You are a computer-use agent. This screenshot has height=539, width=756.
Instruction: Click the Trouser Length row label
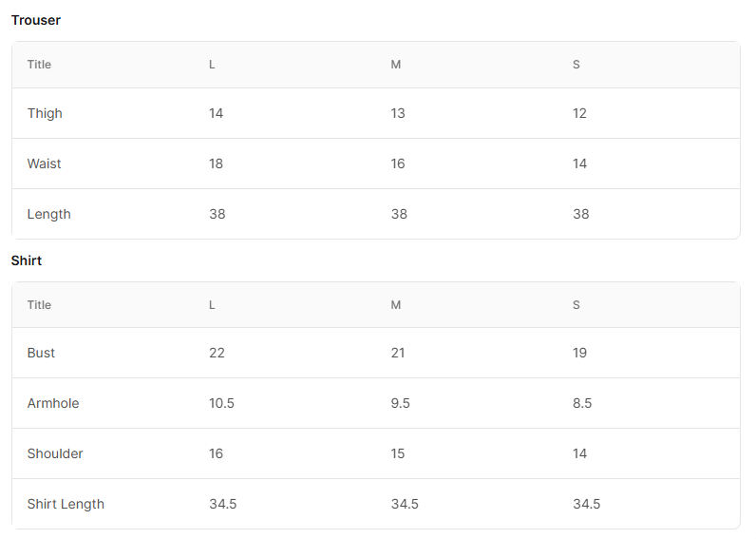pyautogui.click(x=49, y=214)
